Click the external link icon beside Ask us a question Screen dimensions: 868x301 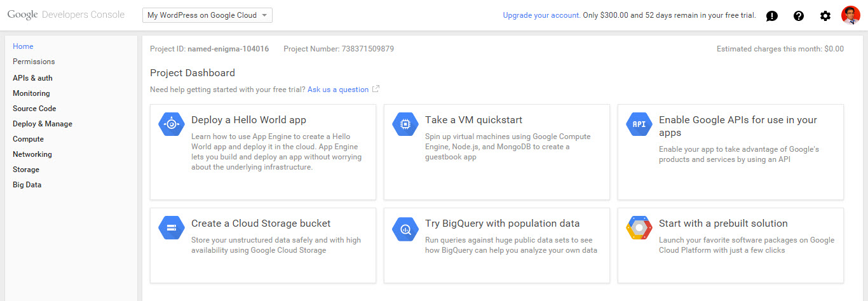(376, 89)
